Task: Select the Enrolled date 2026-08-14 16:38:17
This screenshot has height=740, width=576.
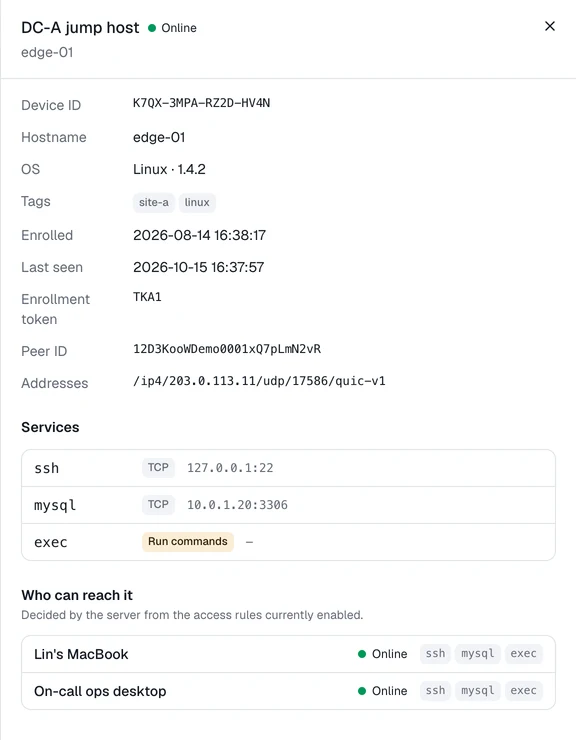Action: [200, 235]
